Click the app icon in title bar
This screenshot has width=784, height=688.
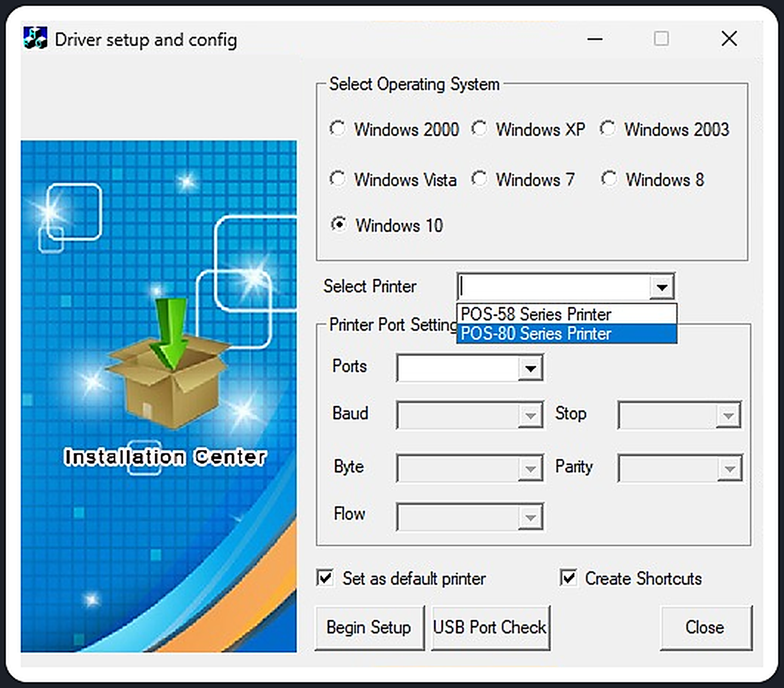[35, 38]
